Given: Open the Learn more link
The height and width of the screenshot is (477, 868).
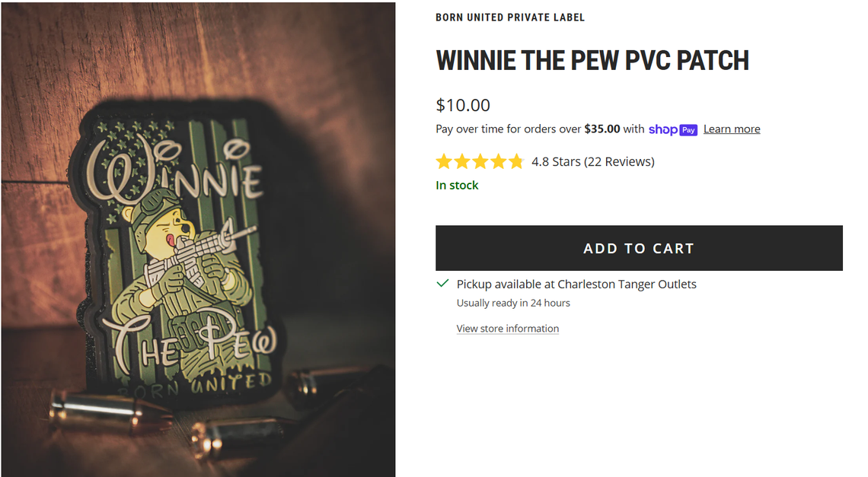Looking at the screenshot, I should click(731, 129).
